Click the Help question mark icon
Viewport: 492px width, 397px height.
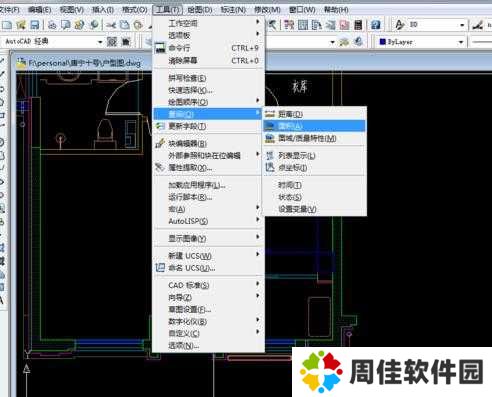coord(375,25)
